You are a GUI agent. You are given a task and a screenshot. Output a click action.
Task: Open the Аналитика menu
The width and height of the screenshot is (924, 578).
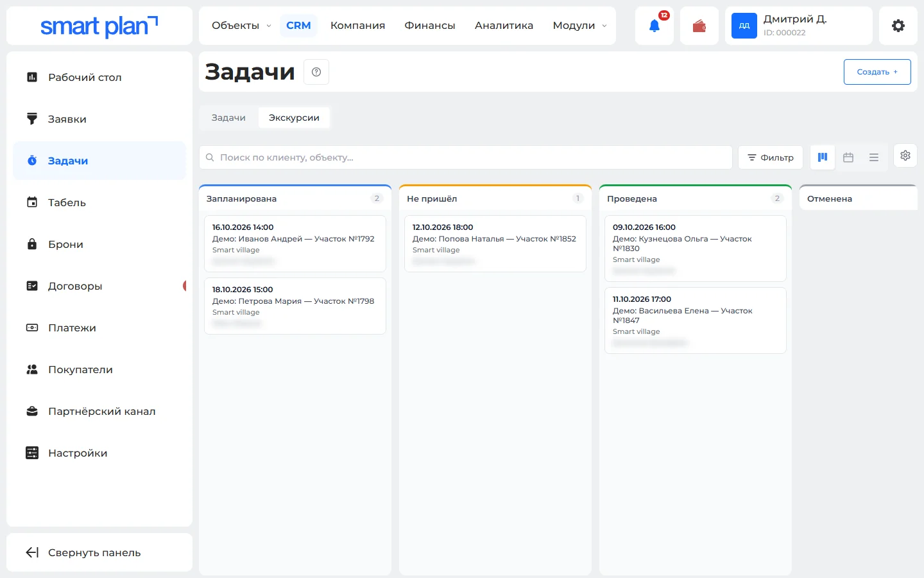(504, 26)
